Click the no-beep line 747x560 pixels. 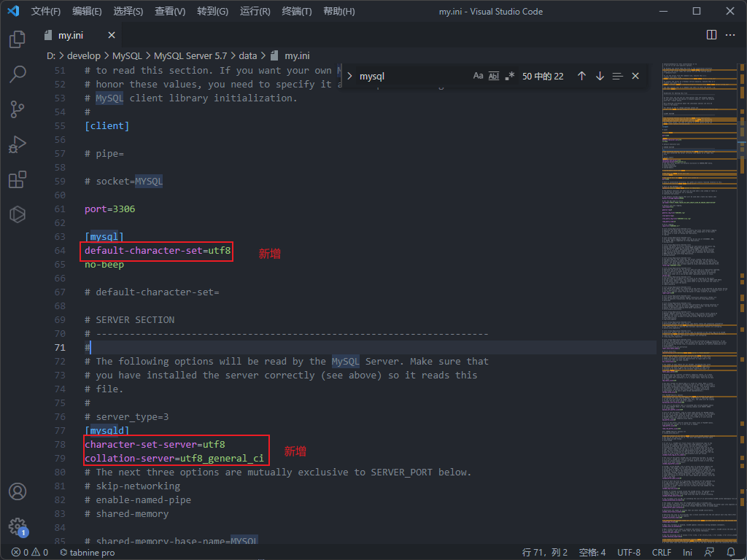coord(104,264)
